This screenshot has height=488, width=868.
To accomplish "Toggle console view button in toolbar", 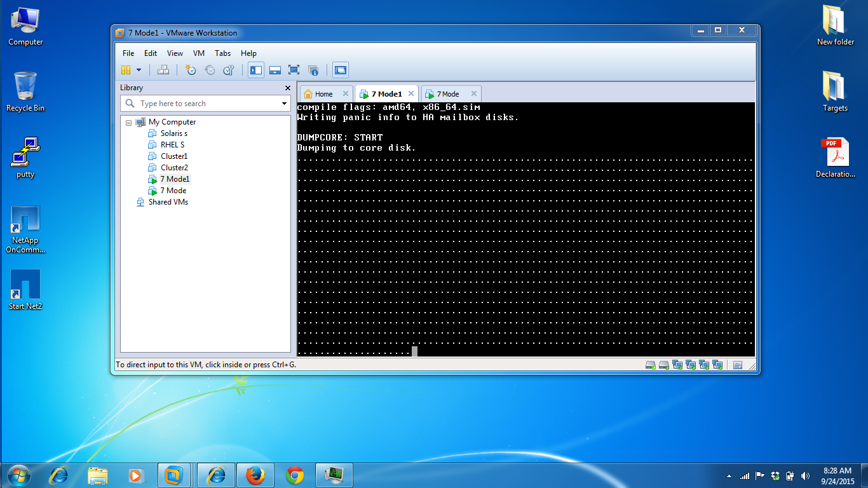I will coord(341,70).
